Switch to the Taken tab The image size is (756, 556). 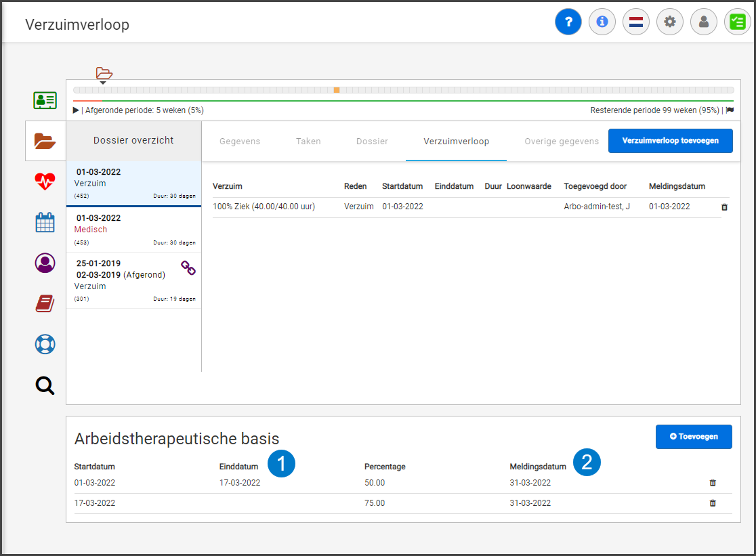coord(308,142)
